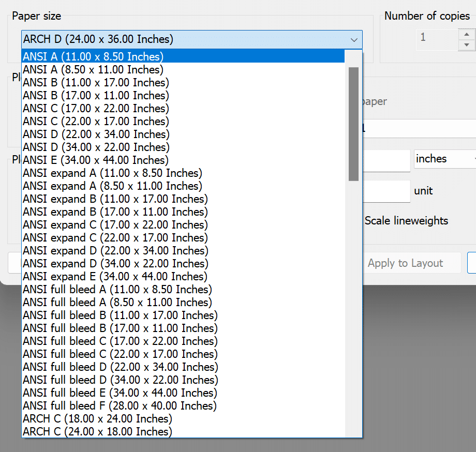This screenshot has width=476, height=452.
Task: Enable Scale lineweights
Action: pyautogui.click(x=406, y=220)
